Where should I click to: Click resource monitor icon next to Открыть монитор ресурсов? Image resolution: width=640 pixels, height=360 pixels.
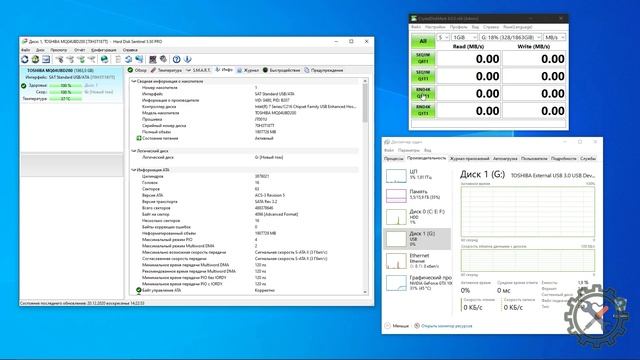click(x=417, y=326)
